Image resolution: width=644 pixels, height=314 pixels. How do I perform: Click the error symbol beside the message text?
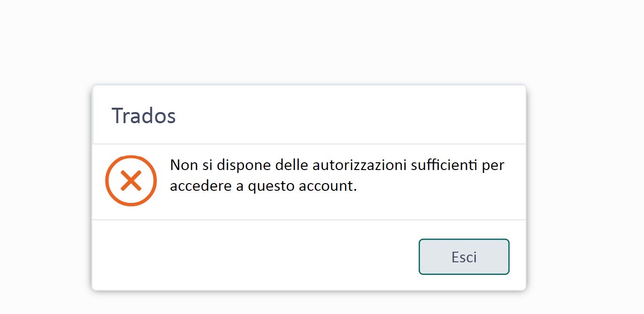click(x=131, y=180)
